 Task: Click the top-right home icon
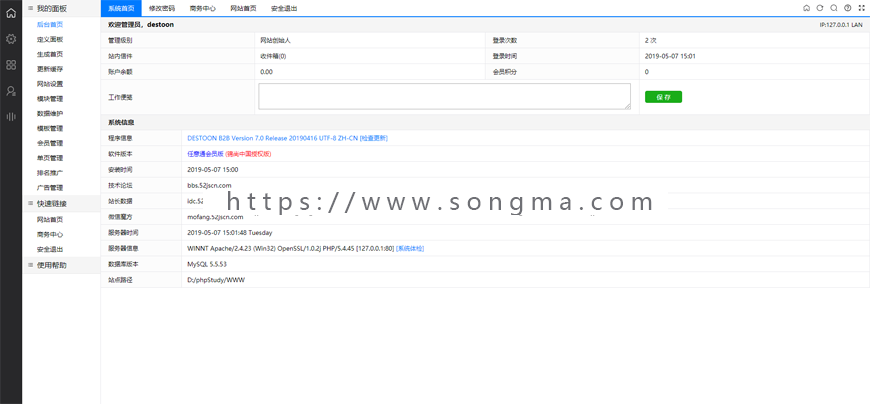point(806,8)
